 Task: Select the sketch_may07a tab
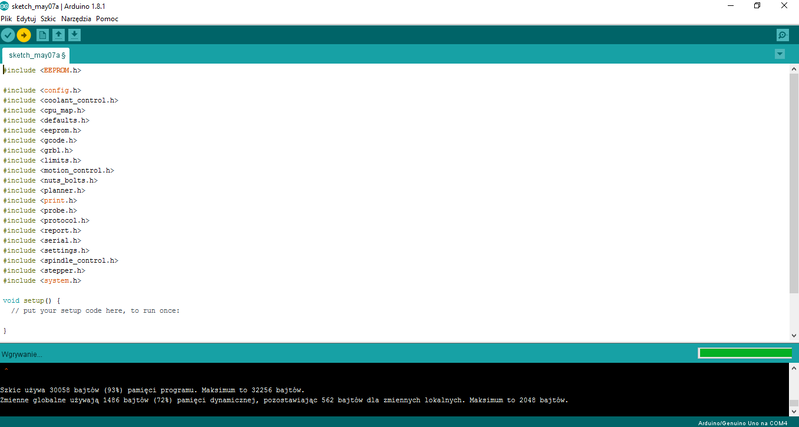point(36,55)
